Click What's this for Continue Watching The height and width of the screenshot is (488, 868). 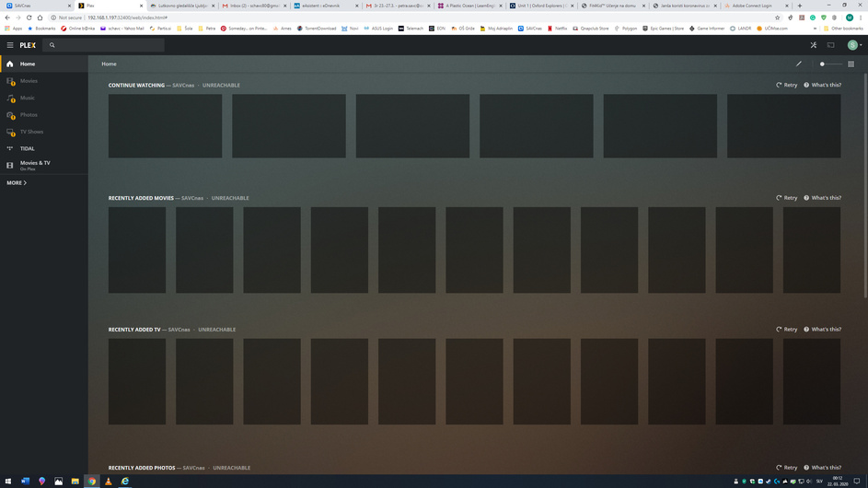823,86
